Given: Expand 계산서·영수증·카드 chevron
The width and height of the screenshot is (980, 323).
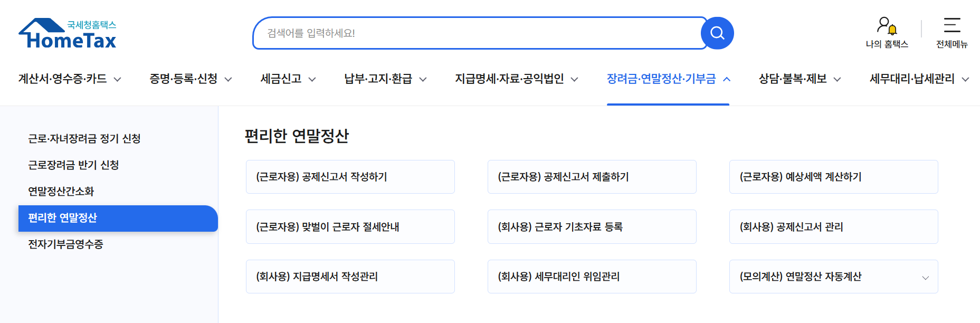Looking at the screenshot, I should 118,79.
